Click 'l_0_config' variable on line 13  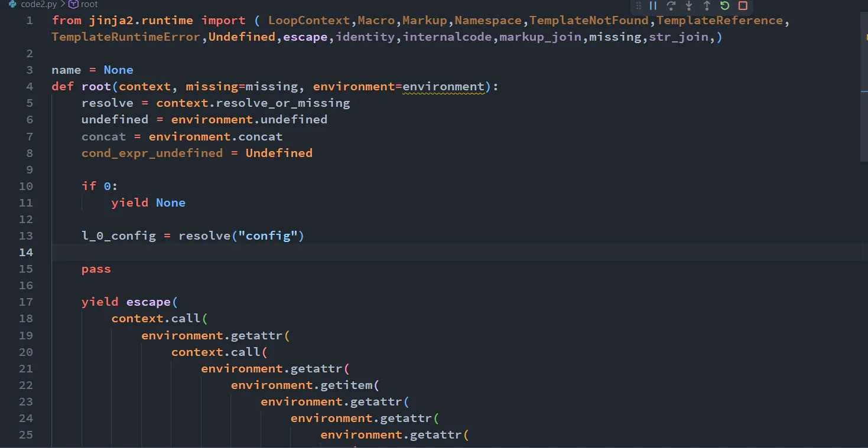[119, 236]
